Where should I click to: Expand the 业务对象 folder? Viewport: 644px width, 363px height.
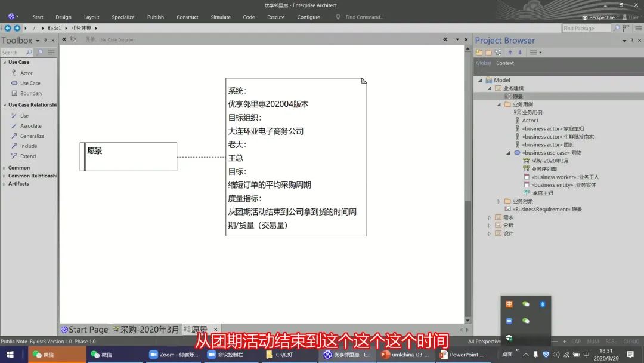click(x=499, y=201)
